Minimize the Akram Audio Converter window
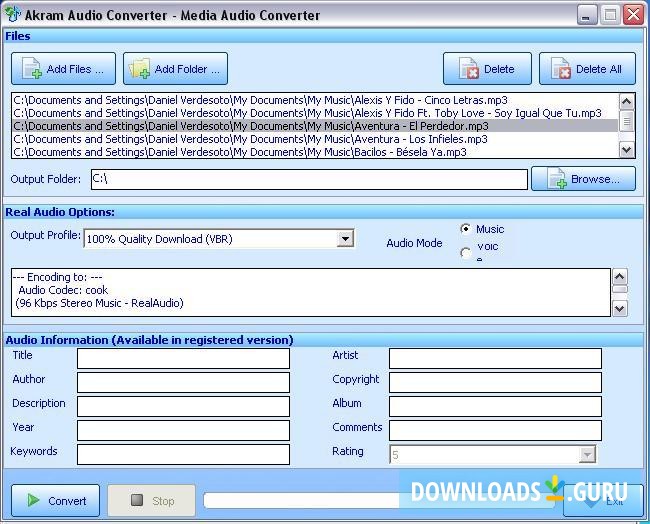 587,15
